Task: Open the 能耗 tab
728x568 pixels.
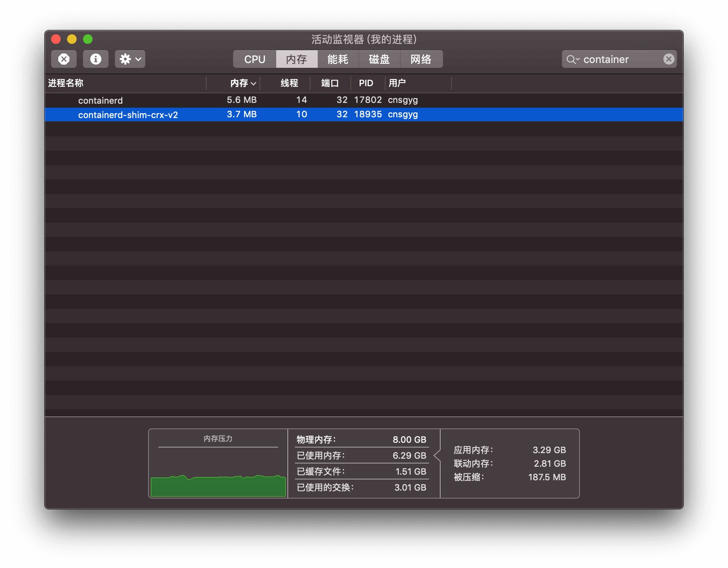Action: 338,59
